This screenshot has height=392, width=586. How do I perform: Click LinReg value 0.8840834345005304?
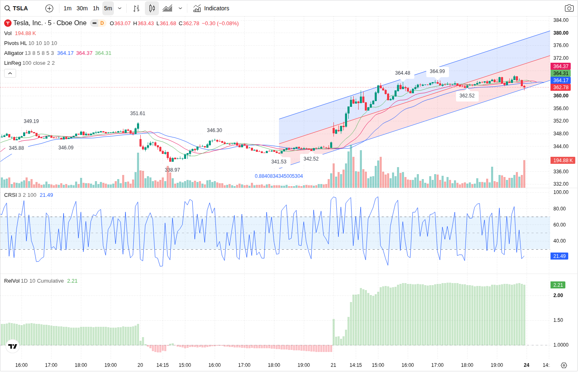point(279,176)
